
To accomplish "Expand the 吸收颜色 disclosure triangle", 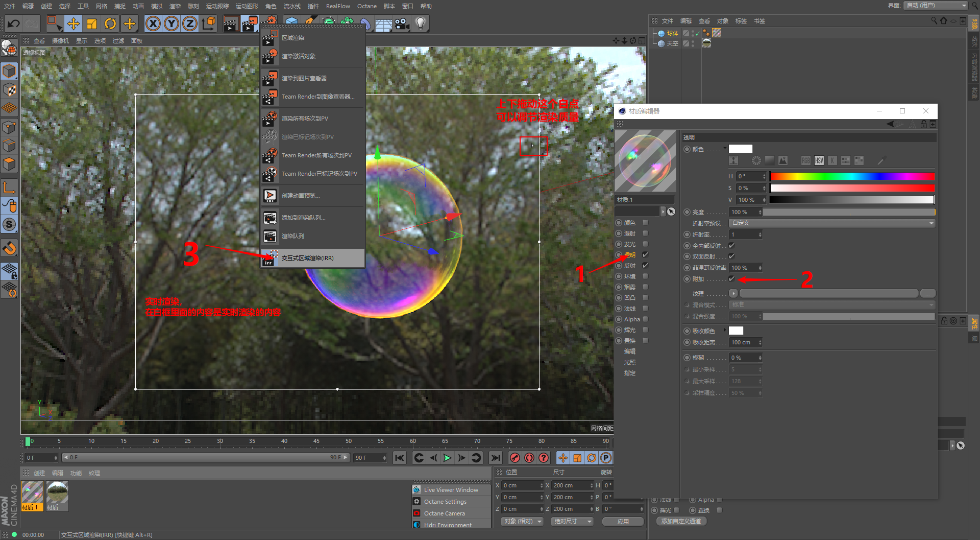I will (725, 330).
